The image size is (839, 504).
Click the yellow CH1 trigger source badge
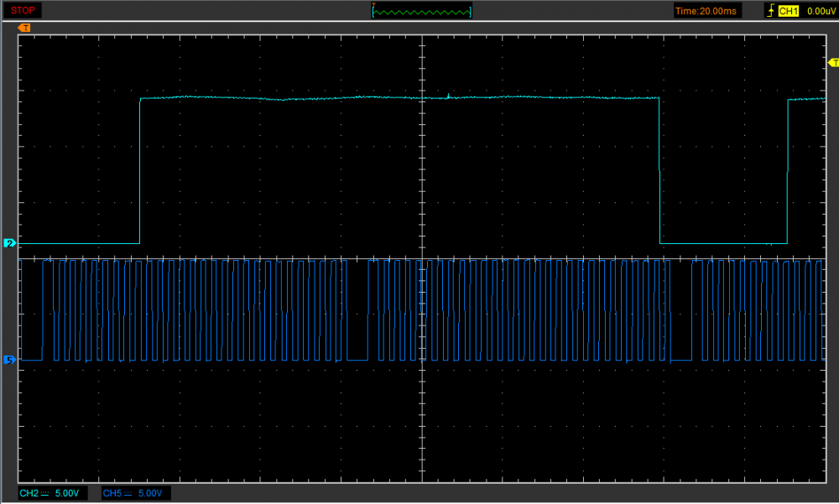pos(788,11)
